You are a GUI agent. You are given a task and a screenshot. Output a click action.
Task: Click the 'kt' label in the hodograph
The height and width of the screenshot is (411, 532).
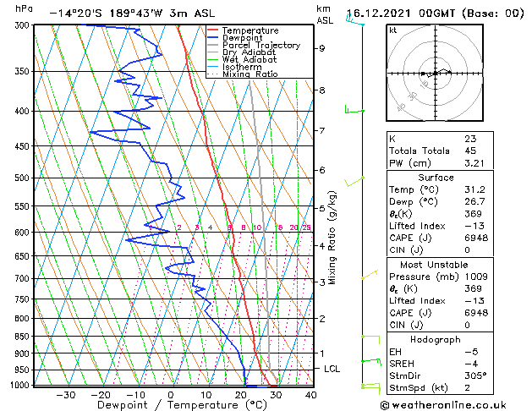point(393,30)
